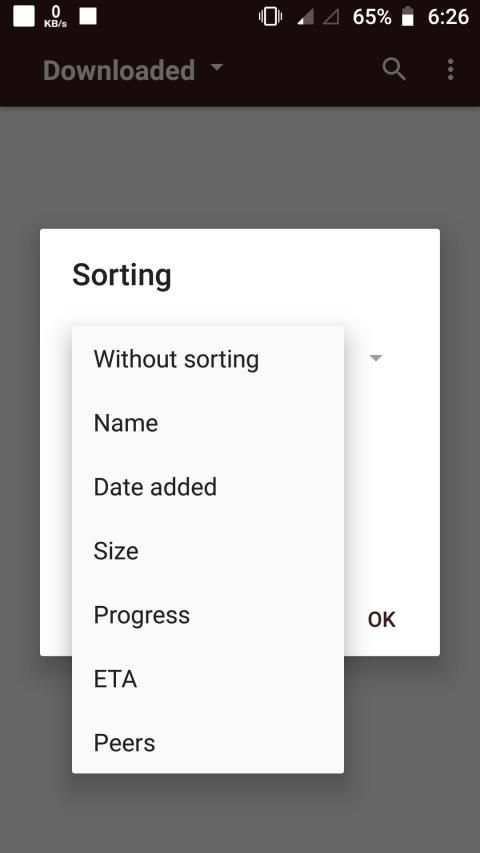
Task: Open the three-dot overflow menu
Action: coord(451,70)
